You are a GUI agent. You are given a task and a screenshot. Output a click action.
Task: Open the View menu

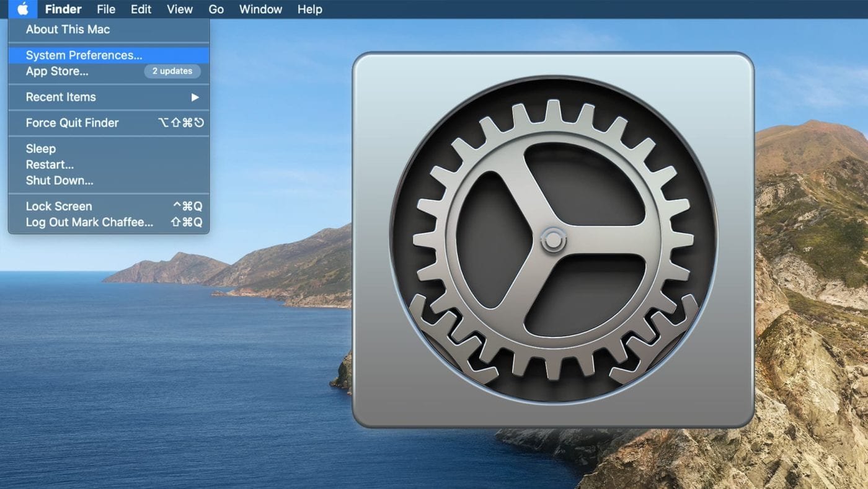[180, 9]
